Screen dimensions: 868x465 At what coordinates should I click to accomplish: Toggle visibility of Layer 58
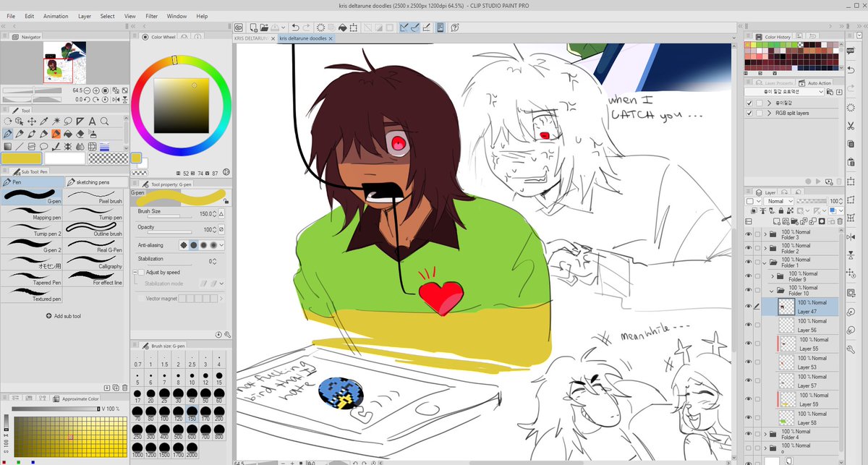pyautogui.click(x=749, y=417)
